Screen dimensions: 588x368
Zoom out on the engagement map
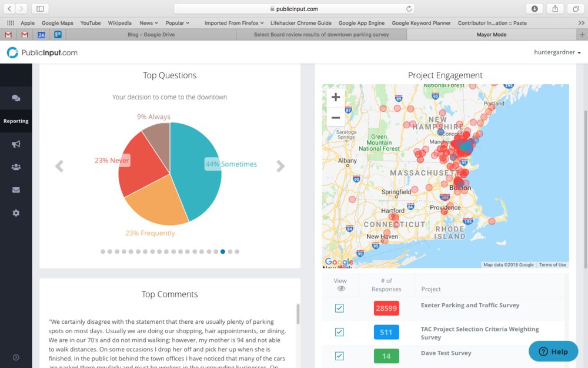pyautogui.click(x=336, y=118)
